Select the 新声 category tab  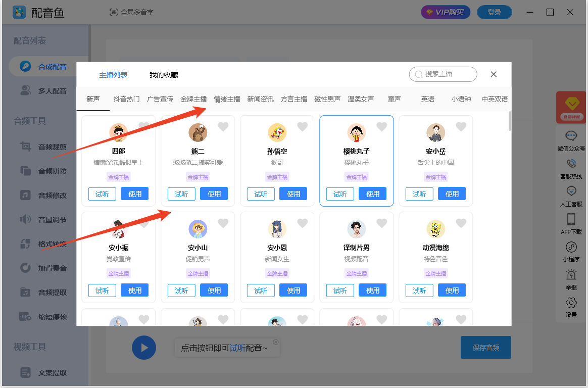pyautogui.click(x=93, y=99)
